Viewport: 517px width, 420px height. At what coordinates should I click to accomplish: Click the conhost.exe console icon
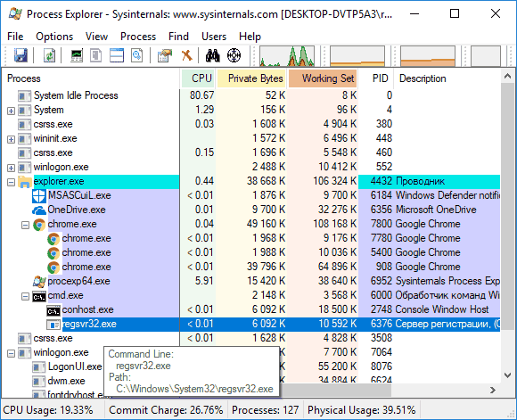click(53, 311)
